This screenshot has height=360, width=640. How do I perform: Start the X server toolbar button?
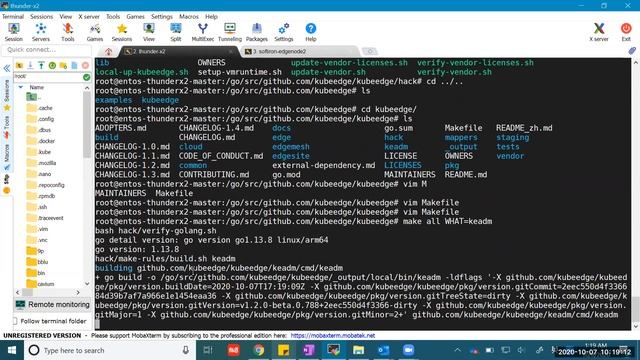coord(599,32)
